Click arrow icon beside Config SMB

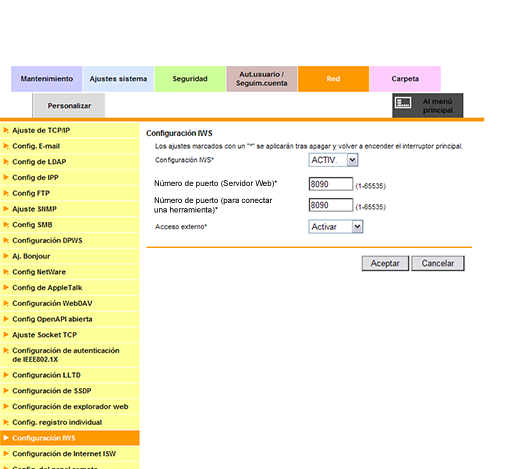coord(6,224)
